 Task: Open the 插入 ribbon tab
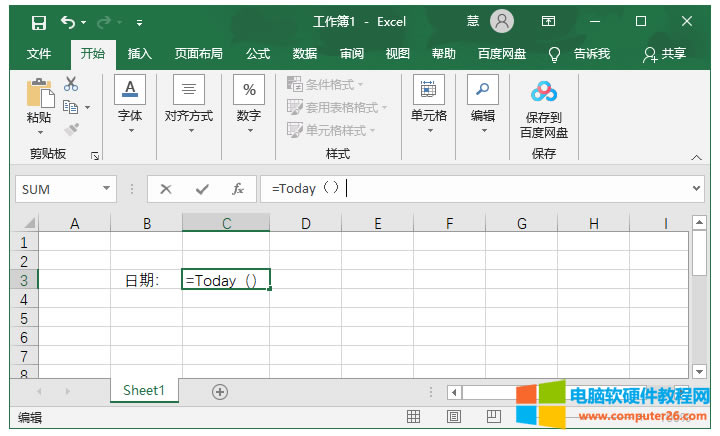tap(140, 54)
